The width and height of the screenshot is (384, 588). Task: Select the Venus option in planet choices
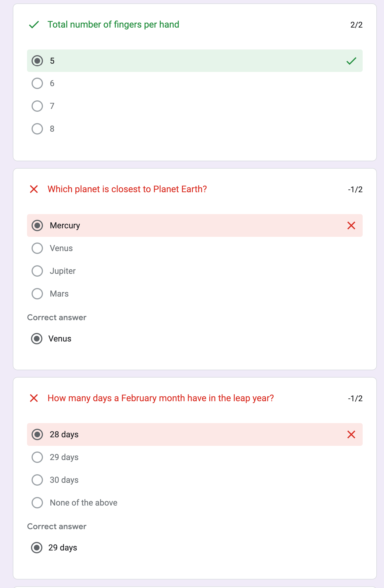point(37,248)
